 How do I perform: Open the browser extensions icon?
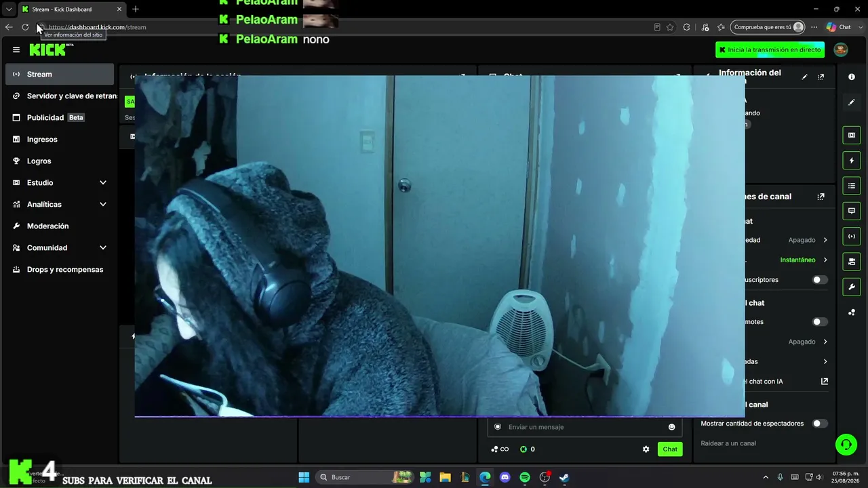coord(686,27)
